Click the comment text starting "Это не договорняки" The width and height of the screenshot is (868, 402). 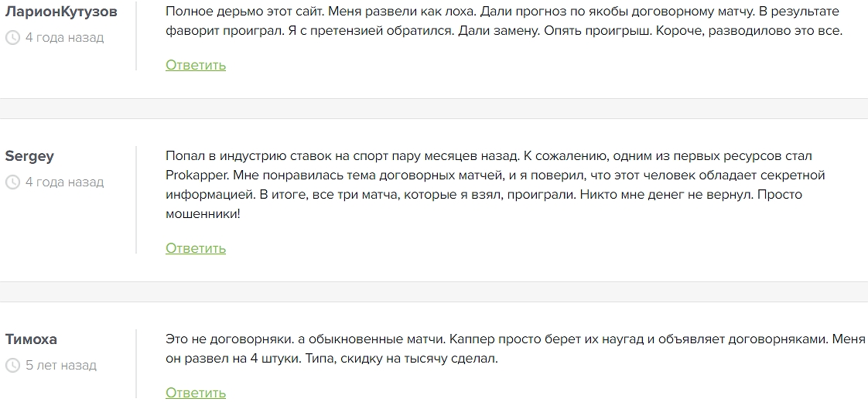tap(514, 349)
